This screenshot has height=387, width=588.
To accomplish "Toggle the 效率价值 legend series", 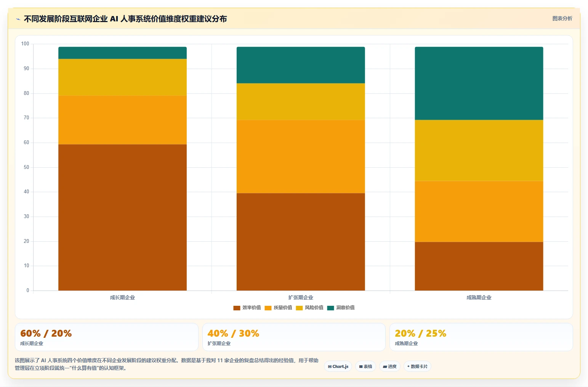I will (247, 308).
